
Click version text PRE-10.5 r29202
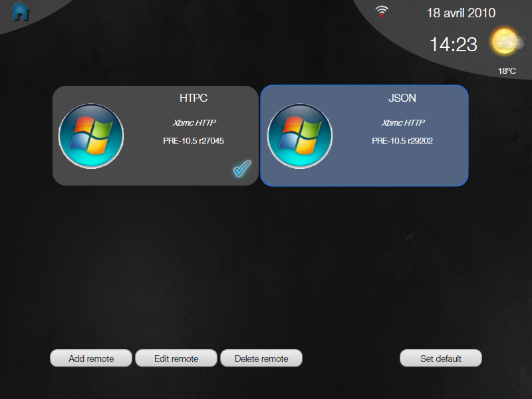pos(402,141)
